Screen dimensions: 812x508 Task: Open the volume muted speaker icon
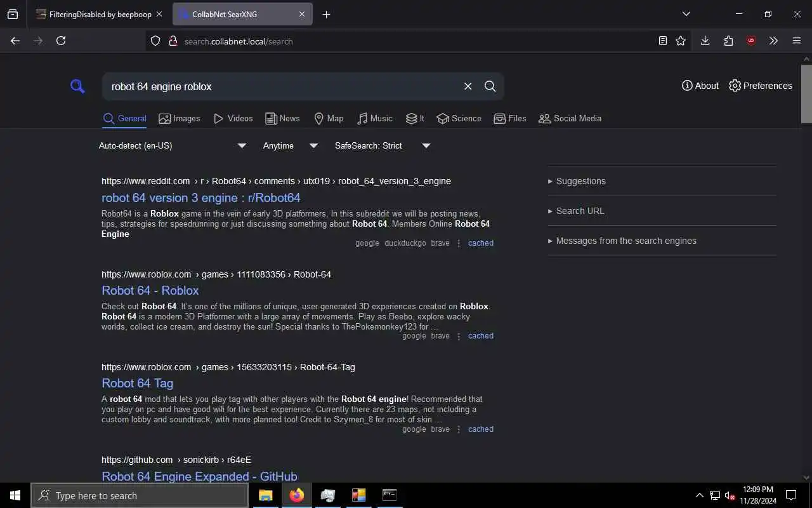click(730, 495)
